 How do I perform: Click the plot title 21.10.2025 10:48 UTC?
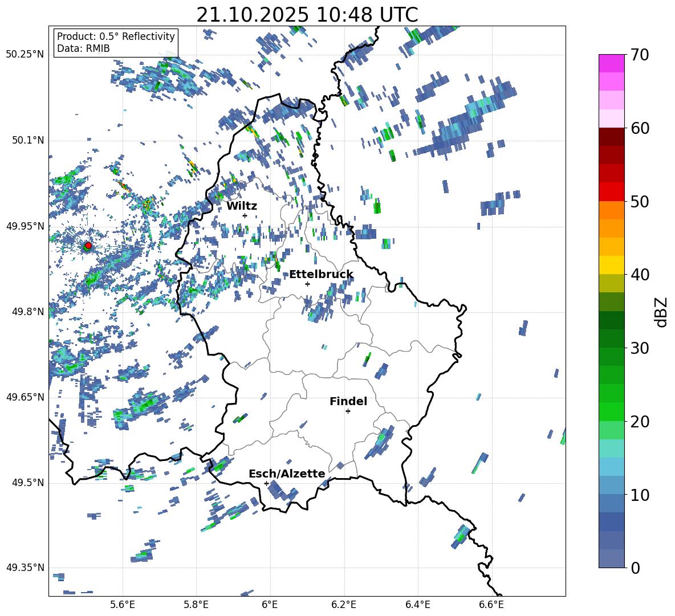click(x=307, y=15)
